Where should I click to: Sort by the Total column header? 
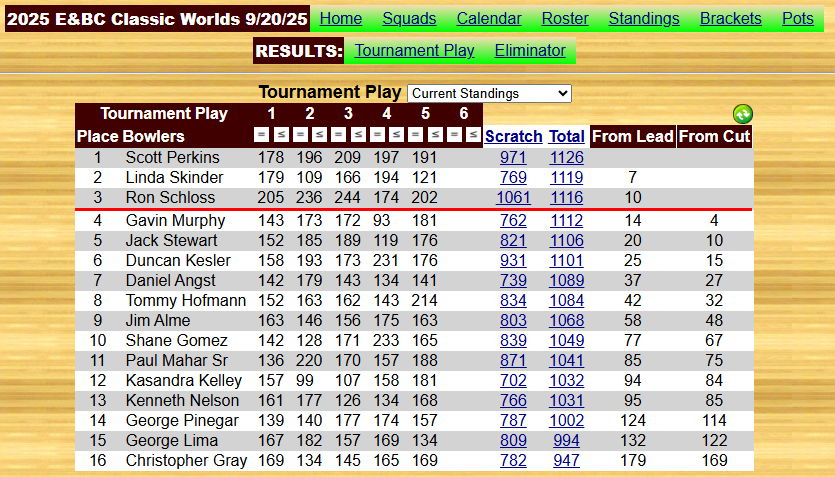pos(566,136)
